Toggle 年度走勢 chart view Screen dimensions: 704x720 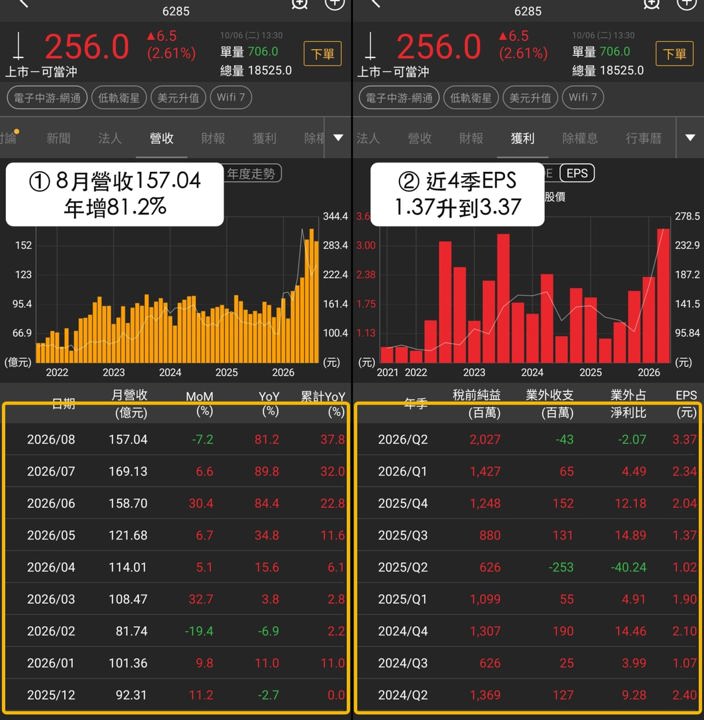point(252,174)
